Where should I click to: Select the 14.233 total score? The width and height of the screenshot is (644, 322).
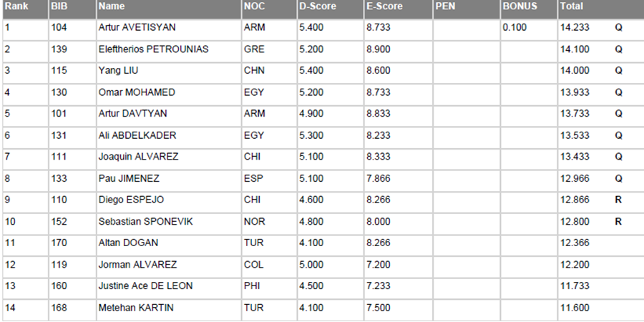pos(575,28)
